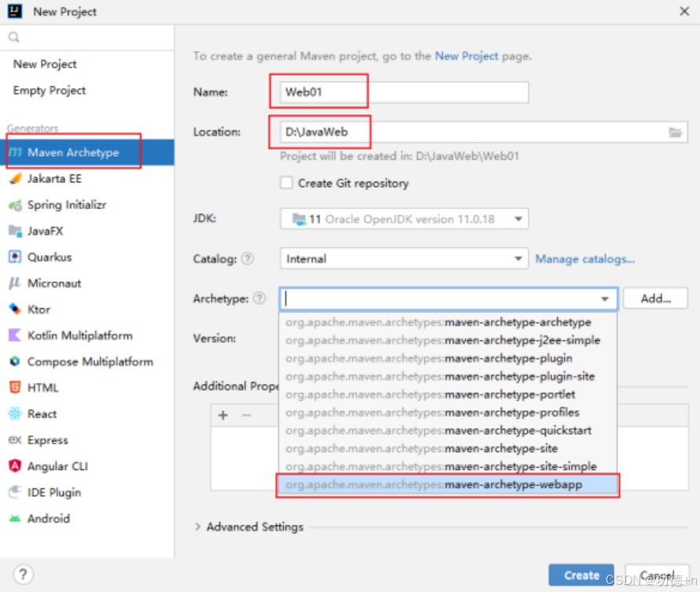700x592 pixels.
Task: Pick maven-archetype-profiles entry
Action: tap(448, 412)
